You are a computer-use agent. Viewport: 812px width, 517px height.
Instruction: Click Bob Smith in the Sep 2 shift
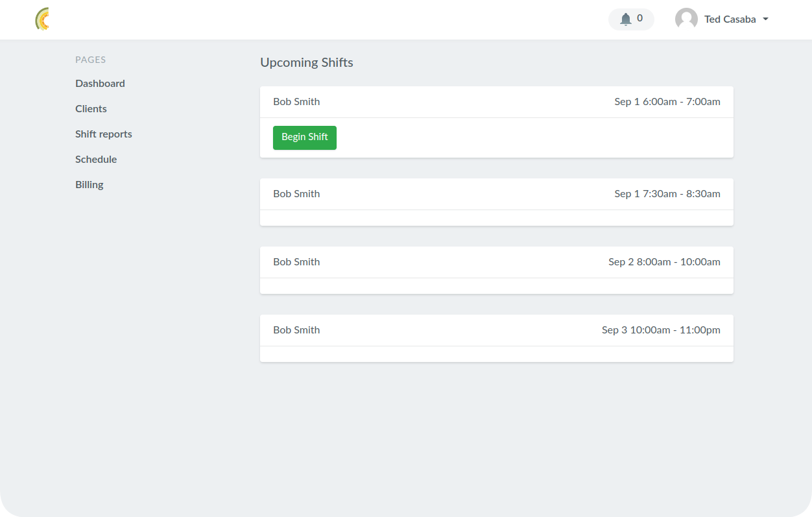click(296, 262)
